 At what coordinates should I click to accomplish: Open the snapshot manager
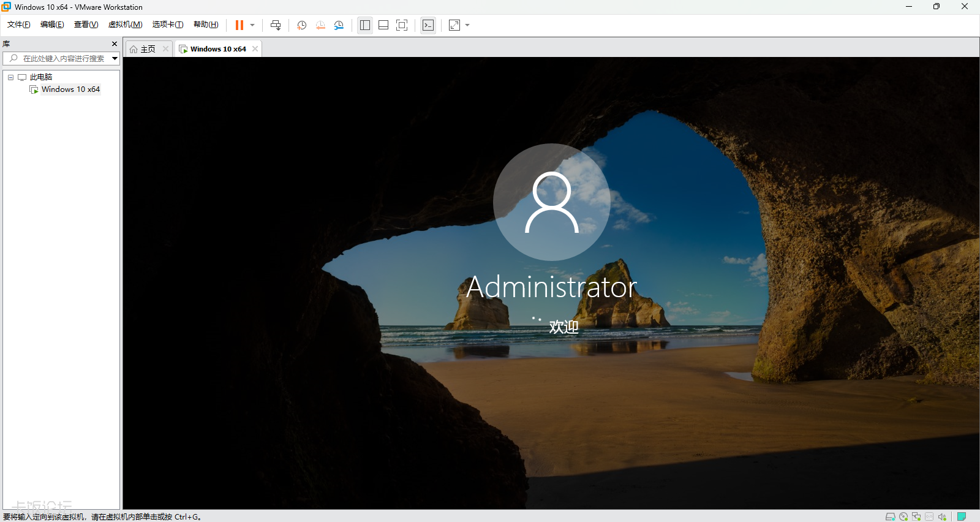point(339,25)
